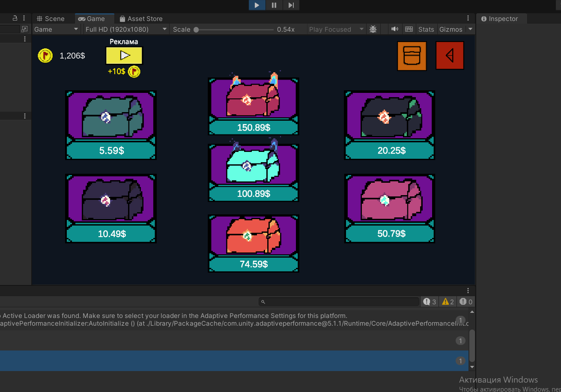Viewport: 561px width, 392px height.
Task: Toggle Console errors filter showing 0
Action: click(466, 302)
